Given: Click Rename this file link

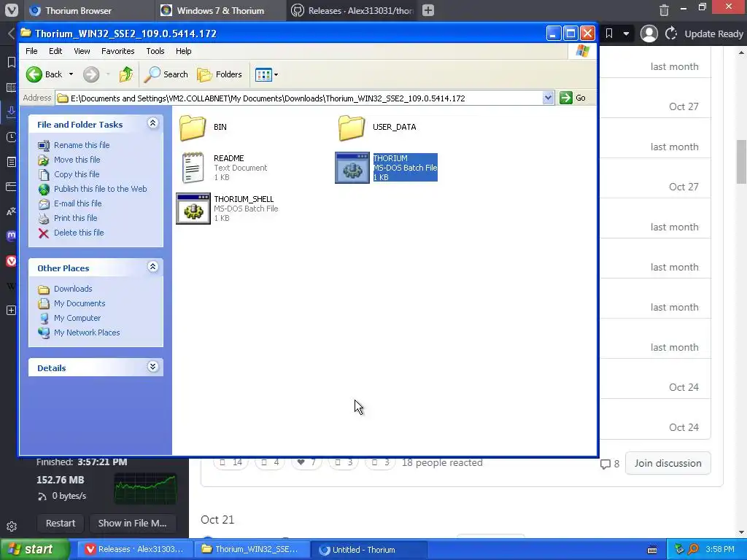Looking at the screenshot, I should click(x=82, y=145).
